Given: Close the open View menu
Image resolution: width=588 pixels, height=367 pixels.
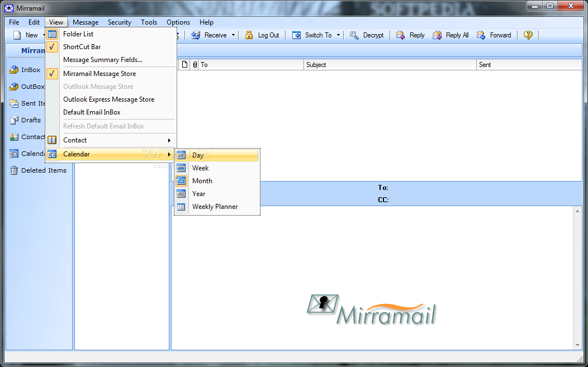Looking at the screenshot, I should click(x=56, y=22).
